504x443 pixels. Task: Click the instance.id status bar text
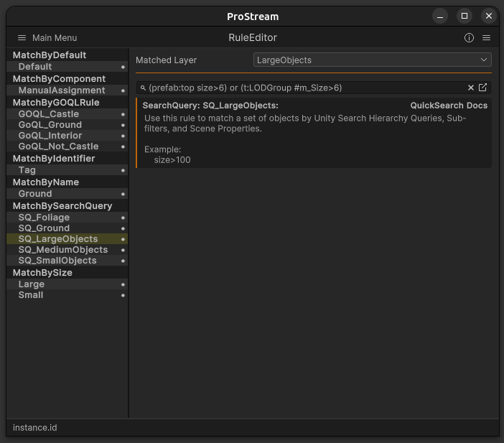click(x=35, y=428)
